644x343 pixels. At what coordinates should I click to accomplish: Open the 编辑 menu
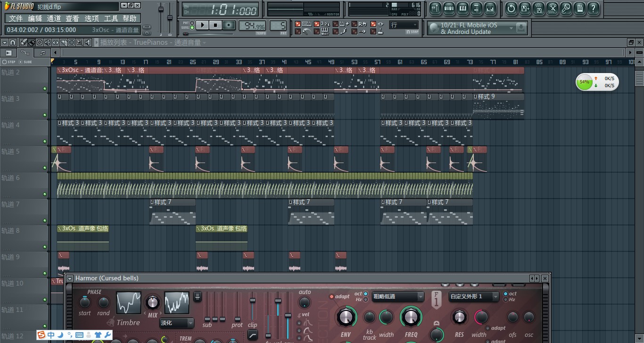tap(35, 18)
